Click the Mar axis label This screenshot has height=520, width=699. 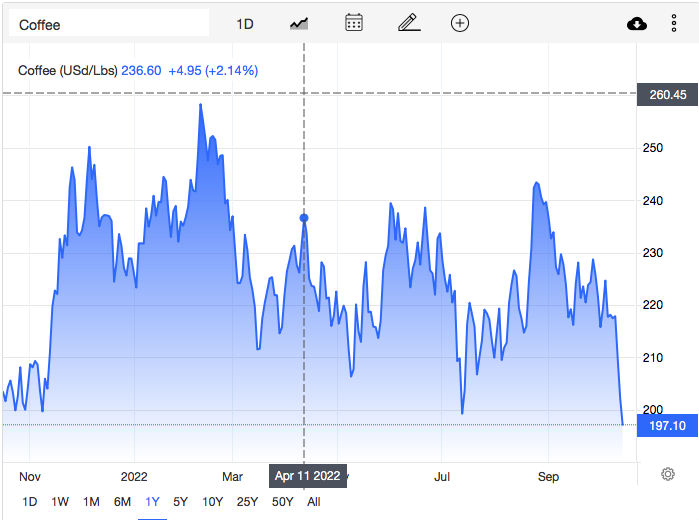tap(232, 477)
